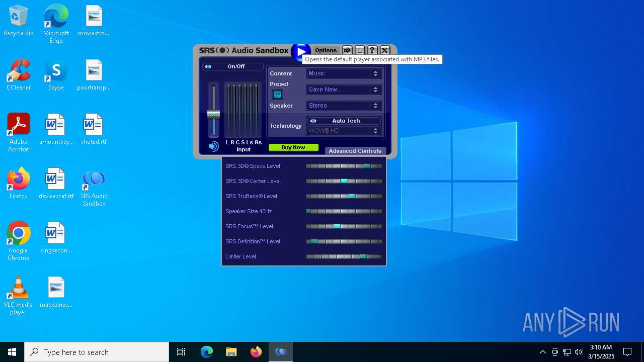Click the Preset save disk icon

tap(277, 95)
